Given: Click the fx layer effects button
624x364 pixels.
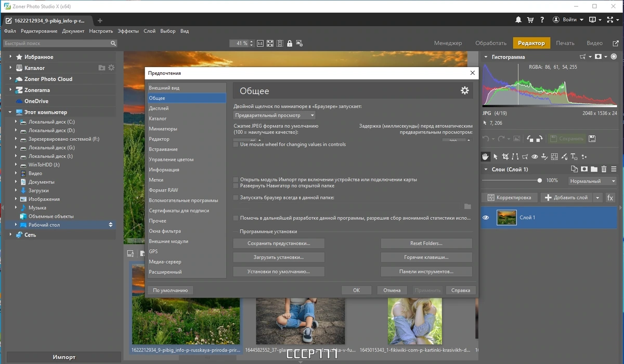Looking at the screenshot, I should click(x=610, y=198).
